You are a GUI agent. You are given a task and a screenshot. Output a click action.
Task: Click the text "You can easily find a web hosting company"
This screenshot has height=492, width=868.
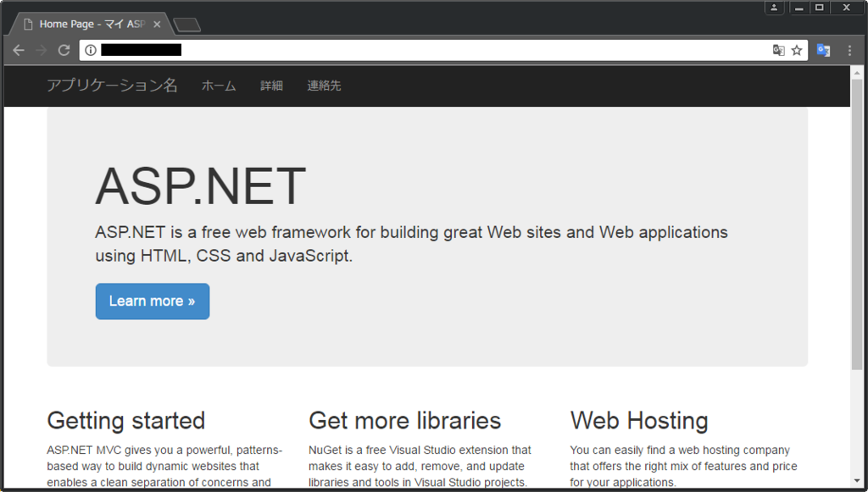coord(680,450)
